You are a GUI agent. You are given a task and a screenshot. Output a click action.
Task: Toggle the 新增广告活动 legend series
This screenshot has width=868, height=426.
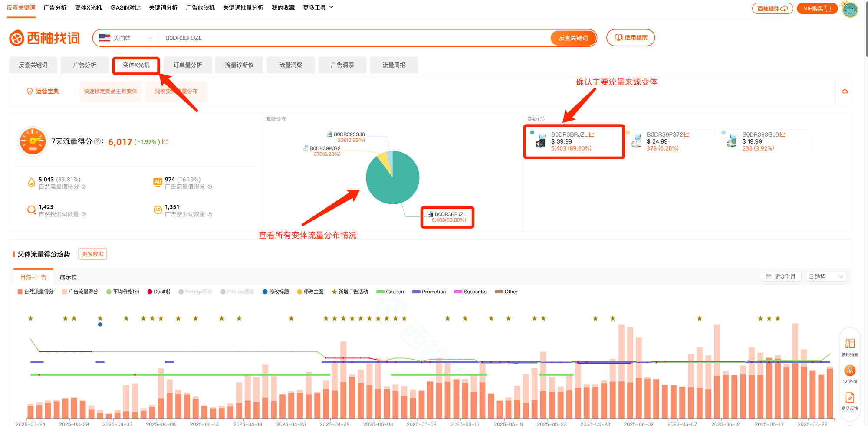coord(350,292)
